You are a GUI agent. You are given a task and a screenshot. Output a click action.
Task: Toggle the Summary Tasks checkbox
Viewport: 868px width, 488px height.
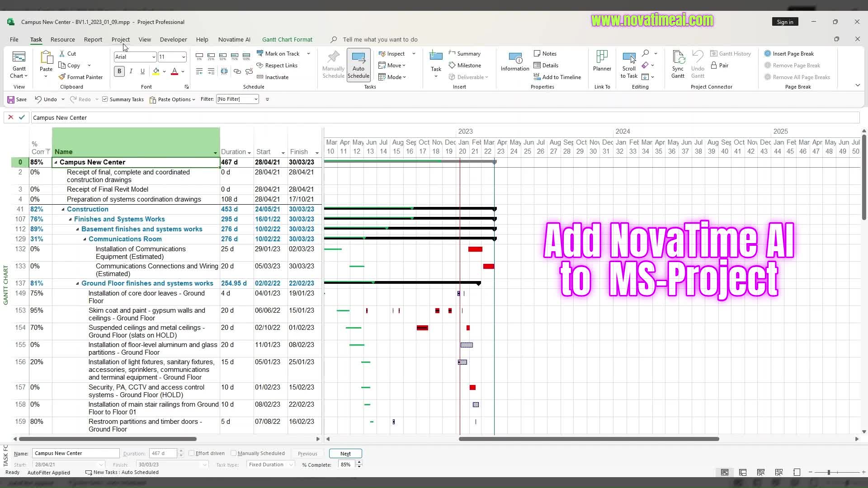pyautogui.click(x=105, y=99)
